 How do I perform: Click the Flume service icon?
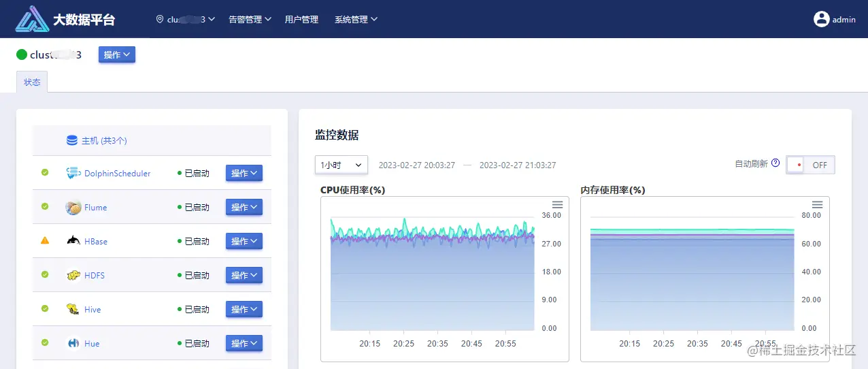click(73, 208)
